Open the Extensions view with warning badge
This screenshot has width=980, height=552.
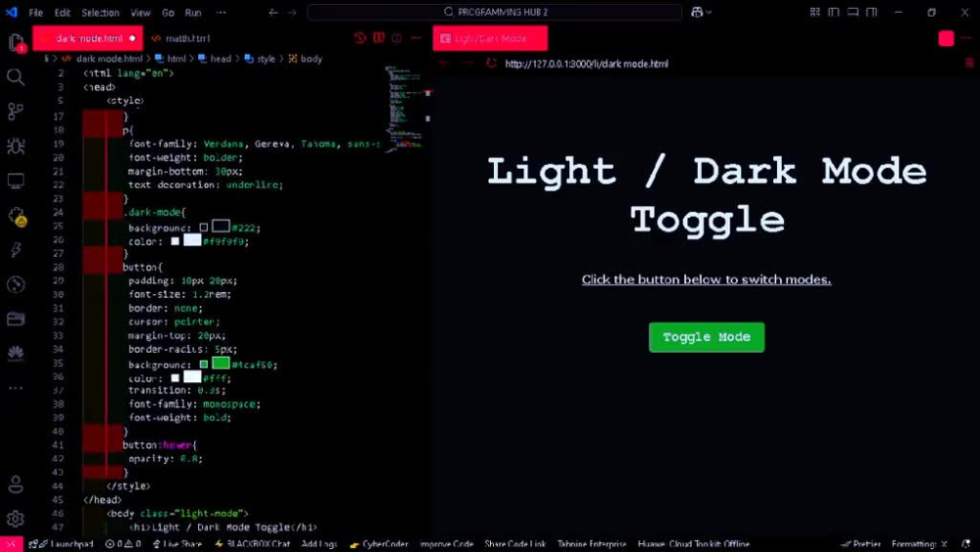(x=17, y=217)
